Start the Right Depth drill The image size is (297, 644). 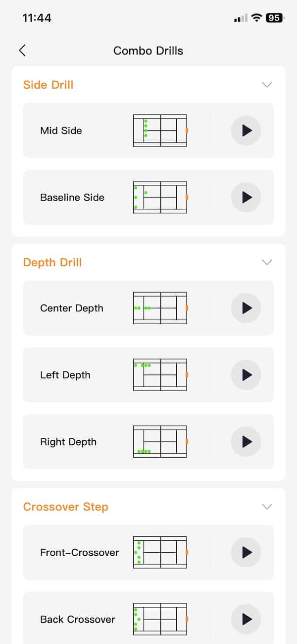[246, 442]
